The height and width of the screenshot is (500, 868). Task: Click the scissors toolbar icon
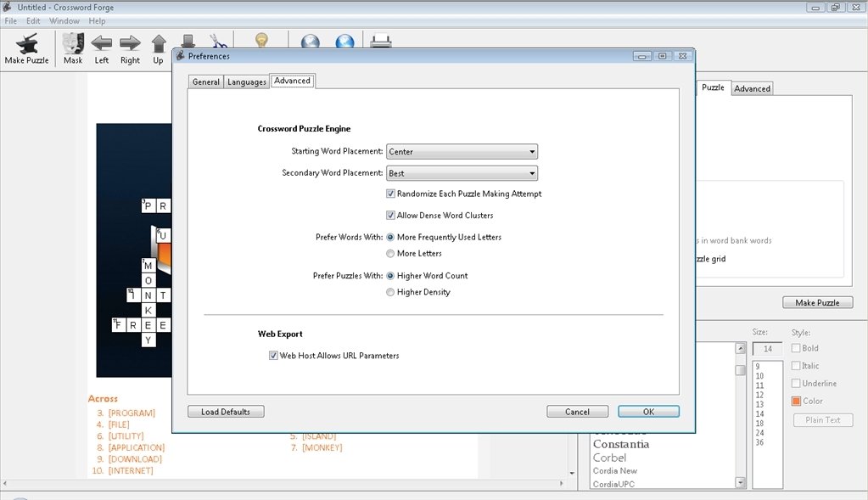pyautogui.click(x=218, y=41)
